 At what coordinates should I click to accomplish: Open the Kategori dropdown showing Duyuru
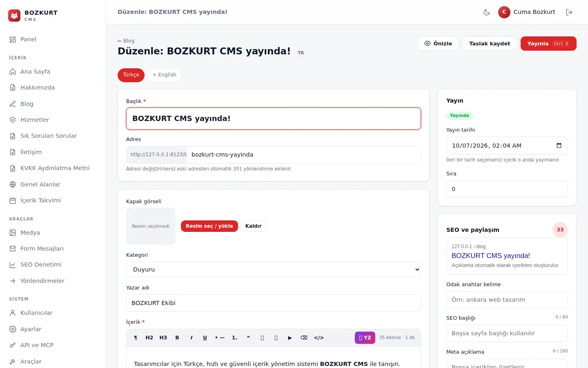(274, 269)
